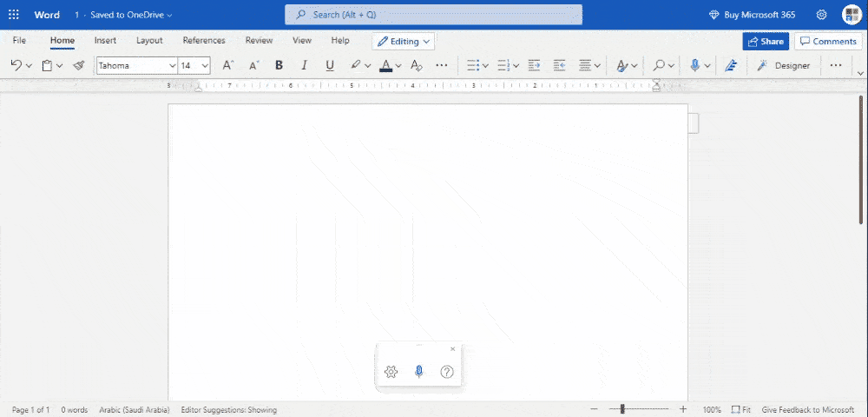Click the Grow Font icon

pyautogui.click(x=227, y=65)
